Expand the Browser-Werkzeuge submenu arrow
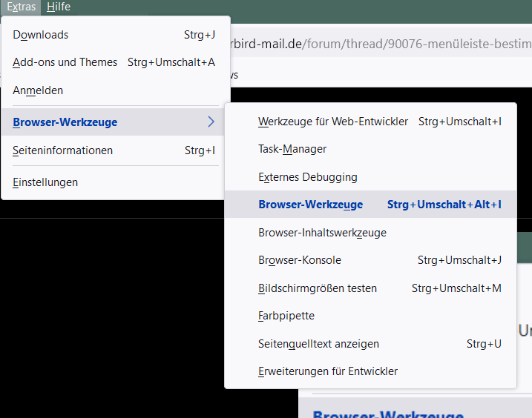Screen dimensions: 532x418 pos(211,122)
